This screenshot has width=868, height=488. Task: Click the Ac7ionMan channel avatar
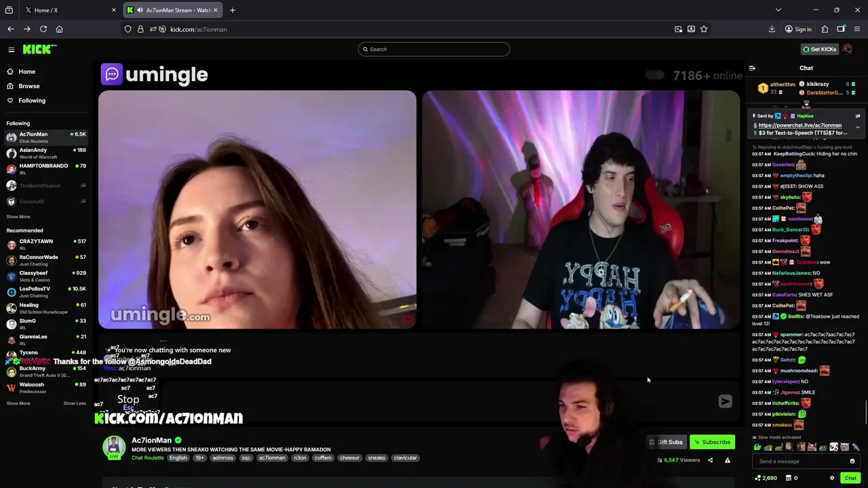114,447
